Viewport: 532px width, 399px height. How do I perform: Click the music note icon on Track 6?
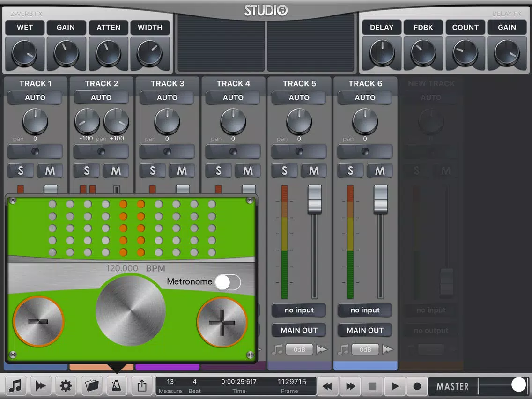[x=343, y=349]
